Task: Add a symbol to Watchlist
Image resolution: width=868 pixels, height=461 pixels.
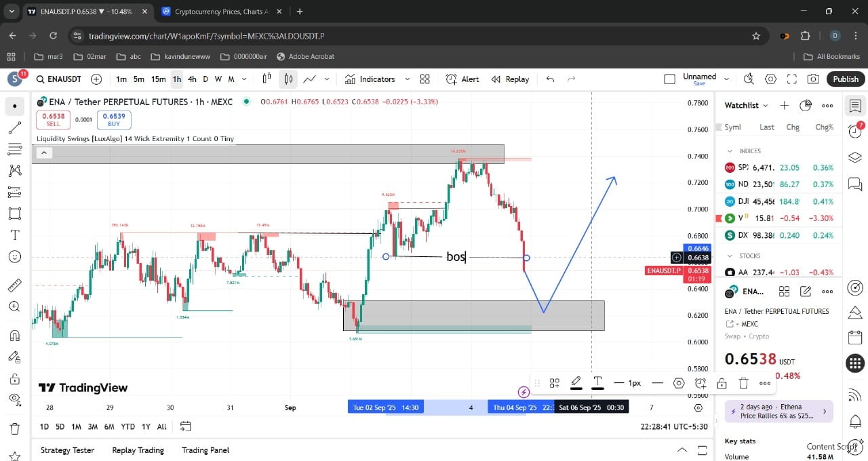Action: [x=785, y=105]
